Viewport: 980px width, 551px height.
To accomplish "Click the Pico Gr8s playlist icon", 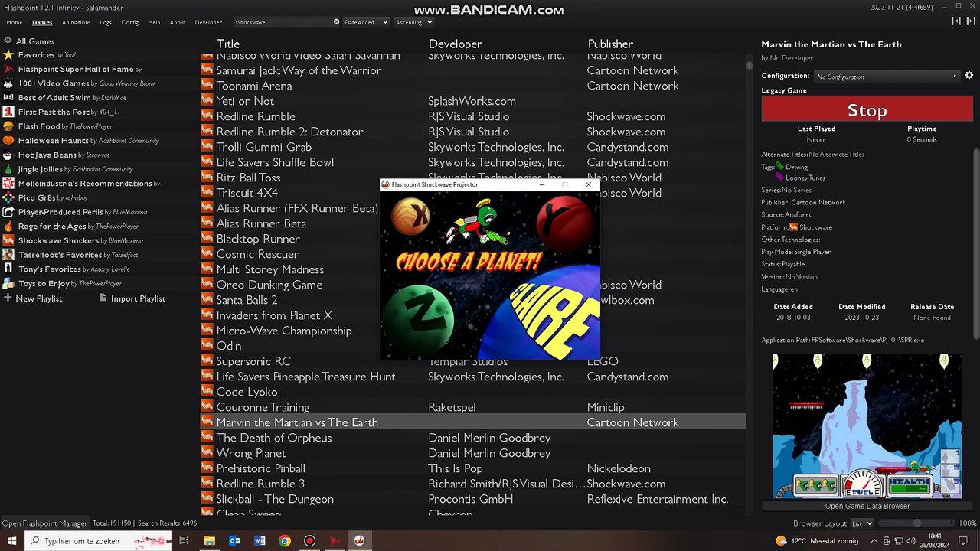I will (x=8, y=197).
